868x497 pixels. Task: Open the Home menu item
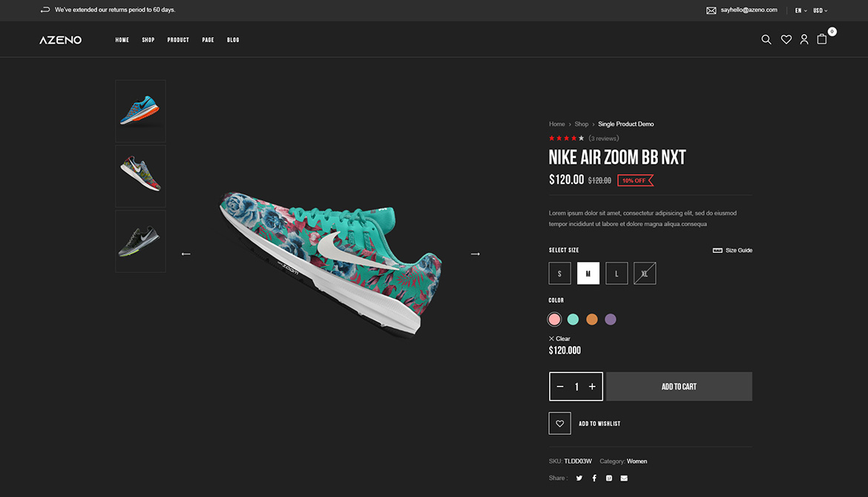click(x=122, y=40)
